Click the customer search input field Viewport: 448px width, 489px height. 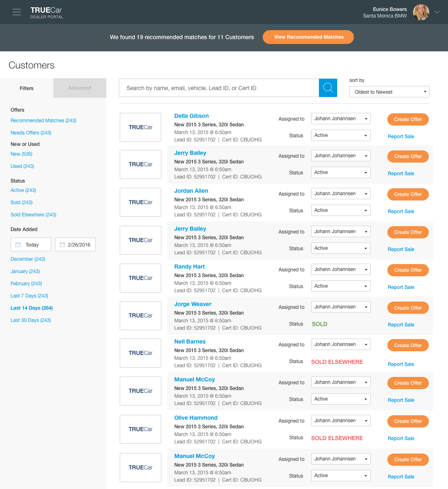point(220,88)
